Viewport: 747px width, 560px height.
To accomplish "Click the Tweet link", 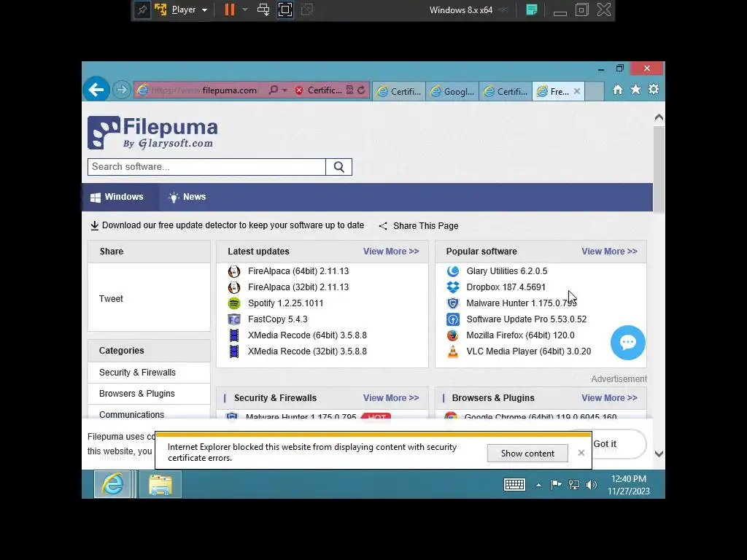I will coord(111,298).
